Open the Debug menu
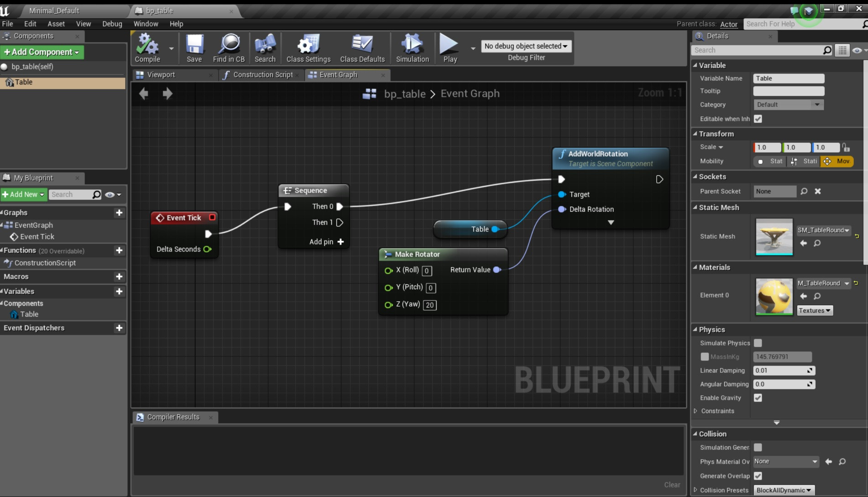This screenshot has height=497, width=868. click(112, 24)
